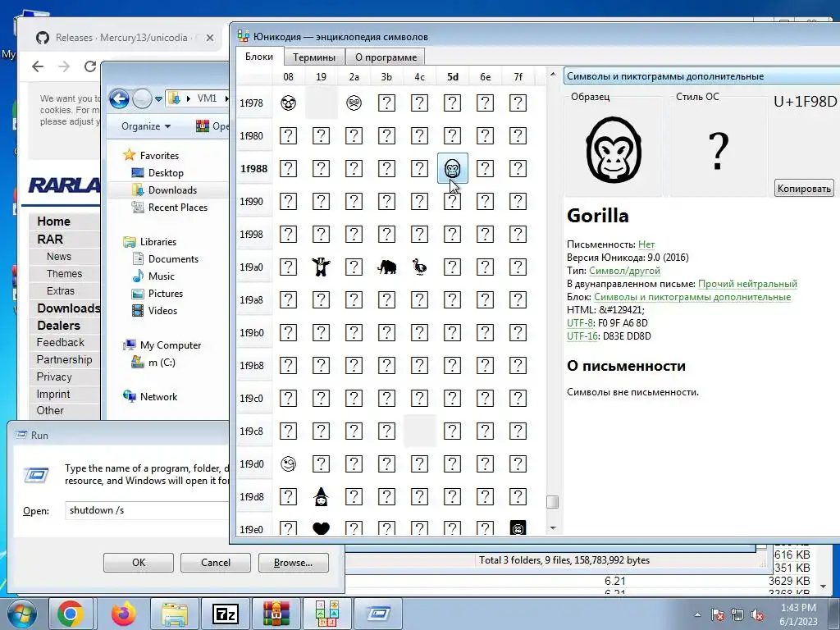
Task: Click the VM1 breadcrumb in Explorer address bar
Action: tap(207, 98)
